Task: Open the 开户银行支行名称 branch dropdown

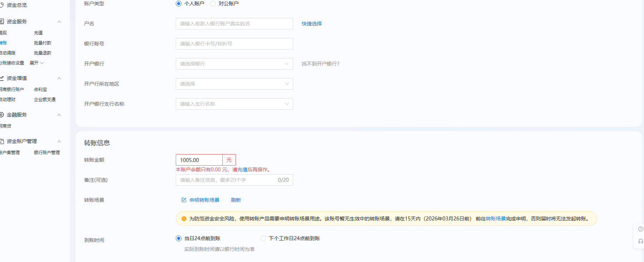Action: (x=234, y=104)
